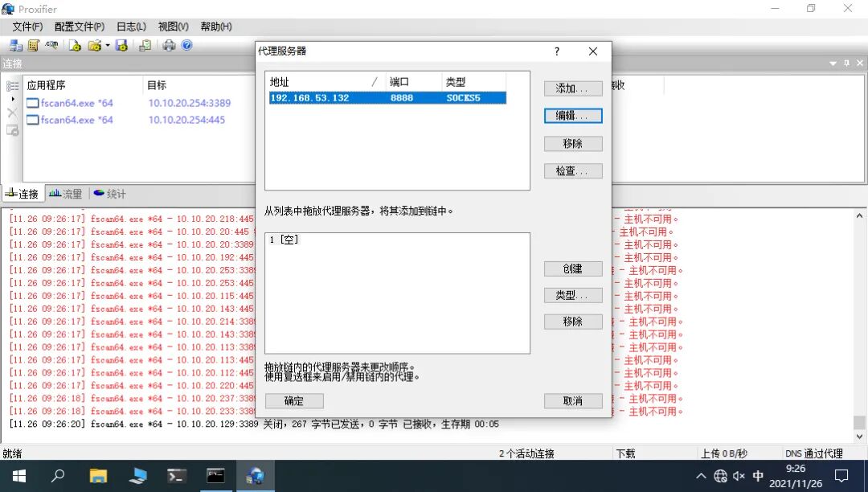Show hidden tray icons chevron
The width and height of the screenshot is (868, 492).
pyautogui.click(x=701, y=476)
